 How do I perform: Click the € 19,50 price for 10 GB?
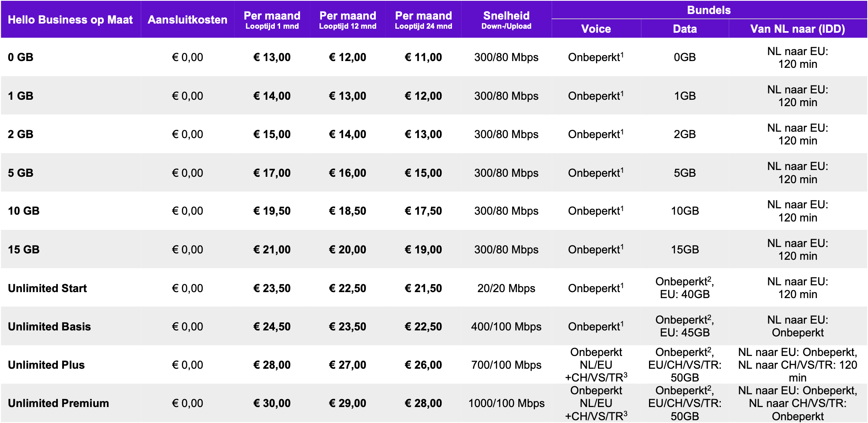272,211
